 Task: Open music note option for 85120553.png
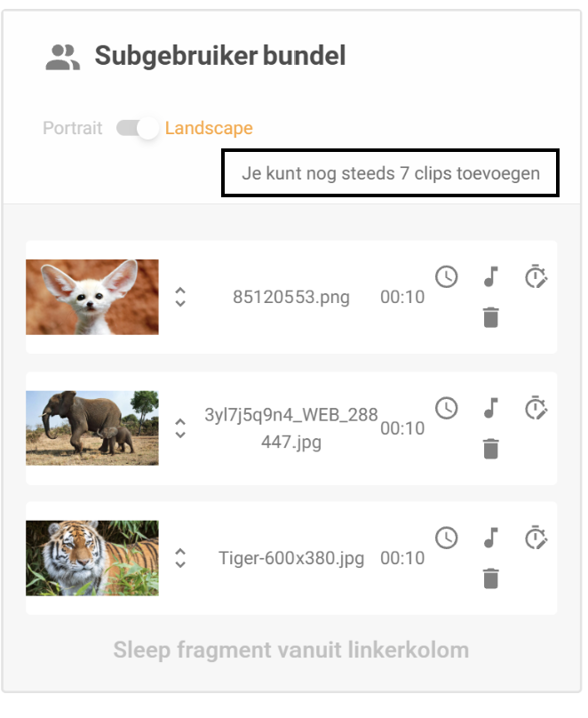[x=490, y=276]
